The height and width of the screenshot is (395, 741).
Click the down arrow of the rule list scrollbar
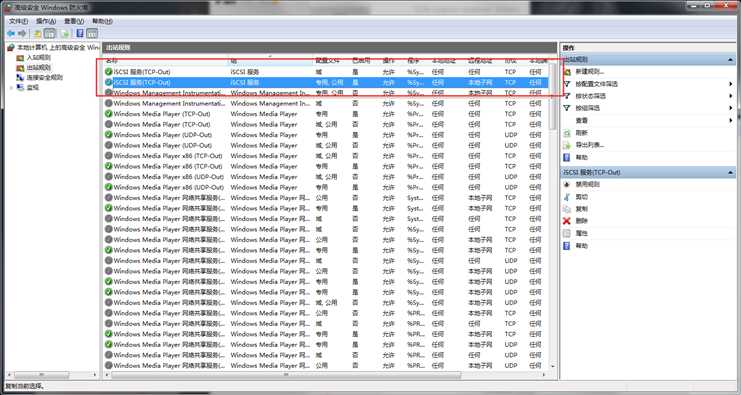point(553,366)
